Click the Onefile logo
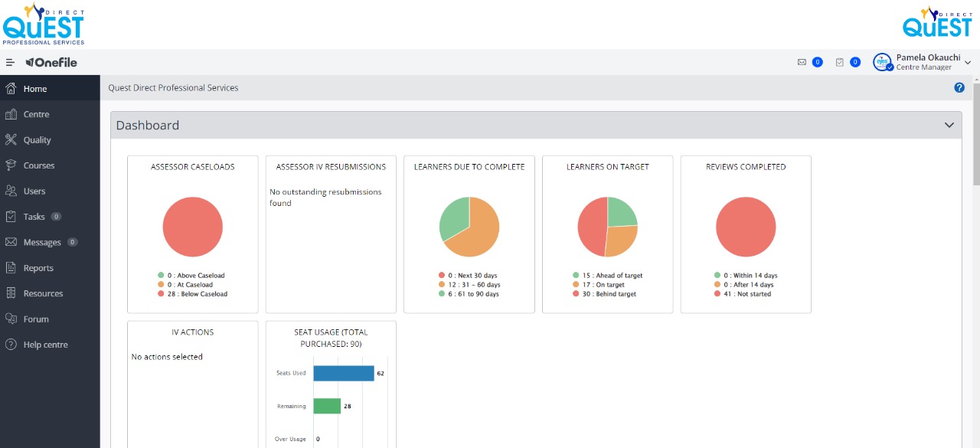The height and width of the screenshot is (448, 980). pos(51,63)
